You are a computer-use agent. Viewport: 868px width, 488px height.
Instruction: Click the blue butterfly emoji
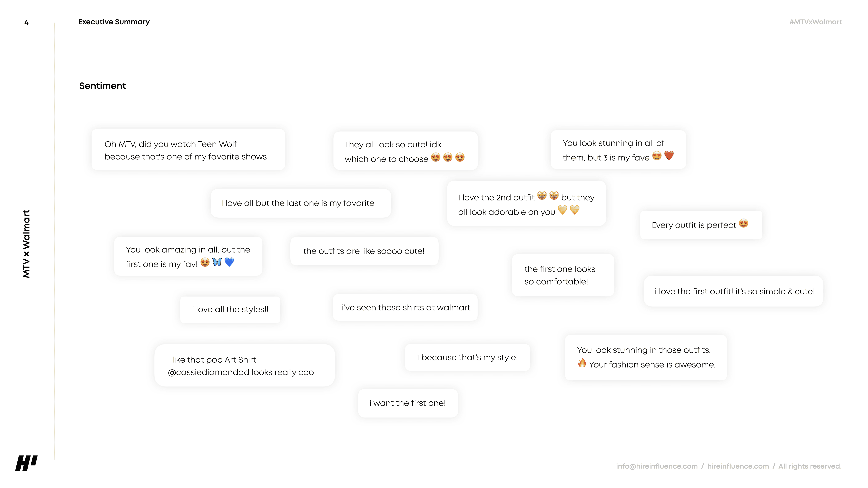click(217, 262)
